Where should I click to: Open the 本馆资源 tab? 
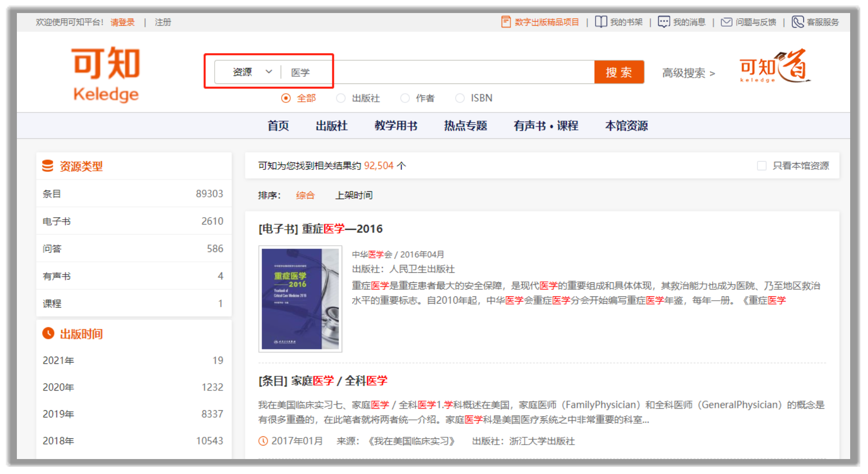coord(626,125)
